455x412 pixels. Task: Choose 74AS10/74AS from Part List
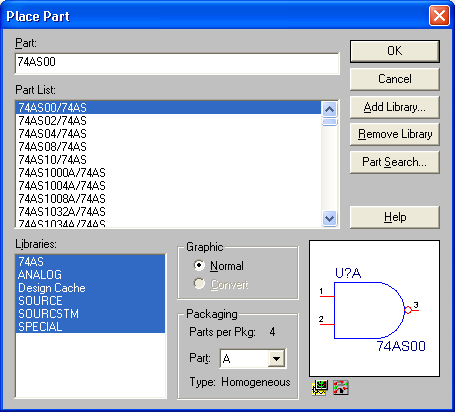[168, 159]
